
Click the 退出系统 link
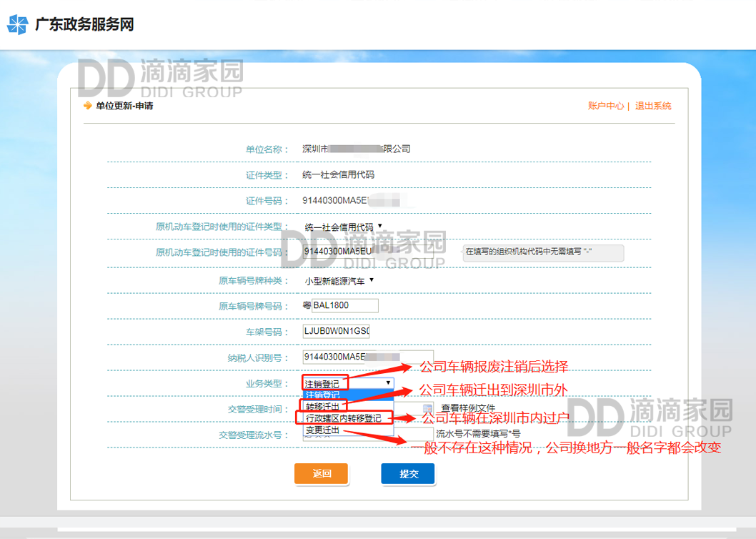[x=653, y=106]
